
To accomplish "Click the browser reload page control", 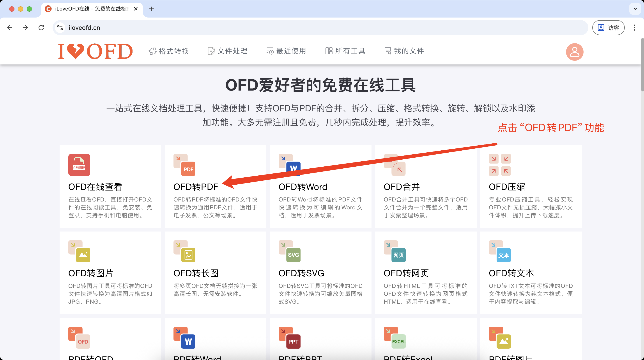I will (41, 28).
